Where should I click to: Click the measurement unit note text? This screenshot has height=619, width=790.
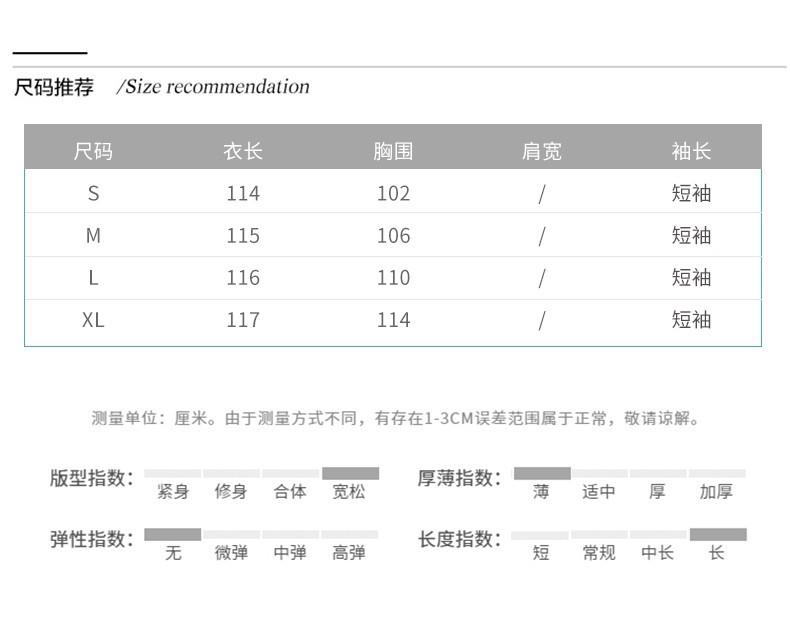click(x=396, y=418)
